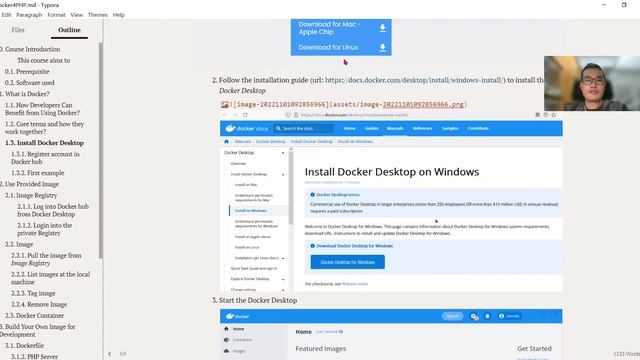Image resolution: width=640 pixels, height=360 pixels.
Task: Go to 2.2.1. Pull the image outline item
Action: pos(46,259)
